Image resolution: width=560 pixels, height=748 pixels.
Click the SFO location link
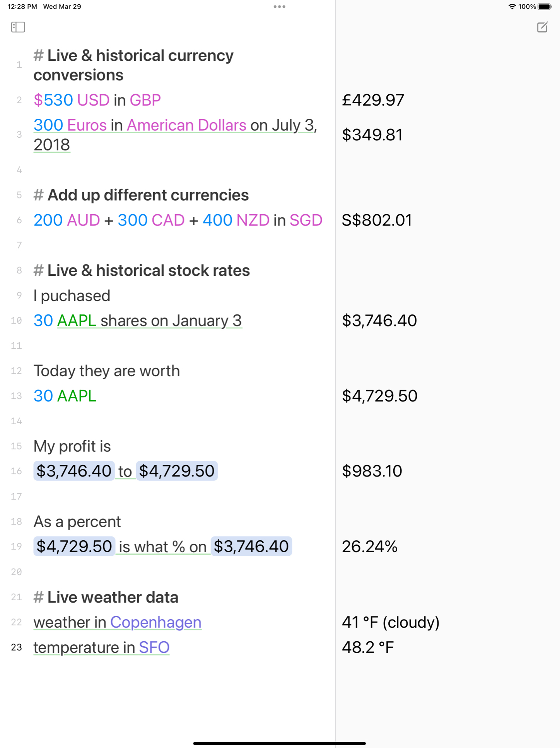point(154,647)
